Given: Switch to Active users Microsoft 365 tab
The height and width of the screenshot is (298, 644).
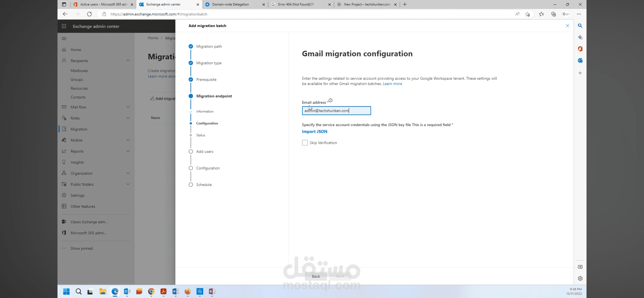Looking at the screenshot, I should pyautogui.click(x=103, y=4).
